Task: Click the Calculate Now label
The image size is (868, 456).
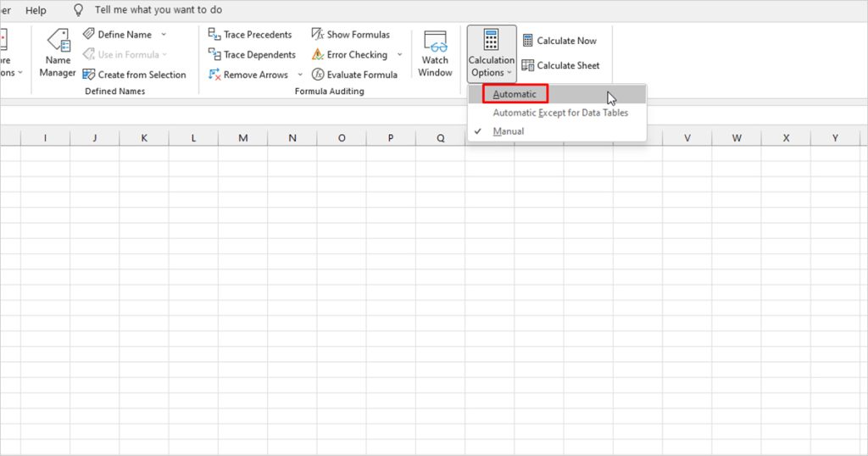Action: (566, 41)
